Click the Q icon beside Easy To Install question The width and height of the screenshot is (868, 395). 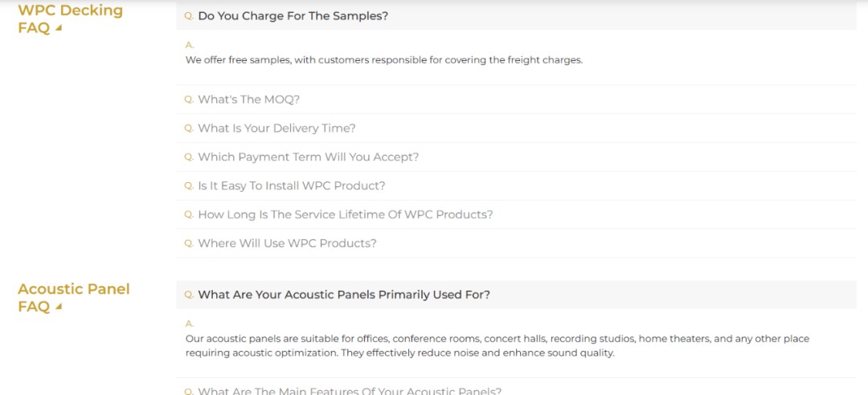(x=189, y=186)
